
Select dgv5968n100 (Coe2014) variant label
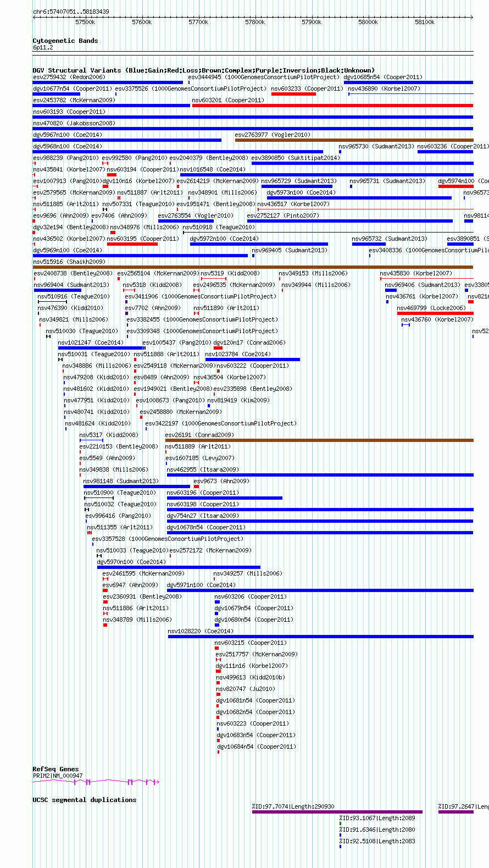click(68, 146)
